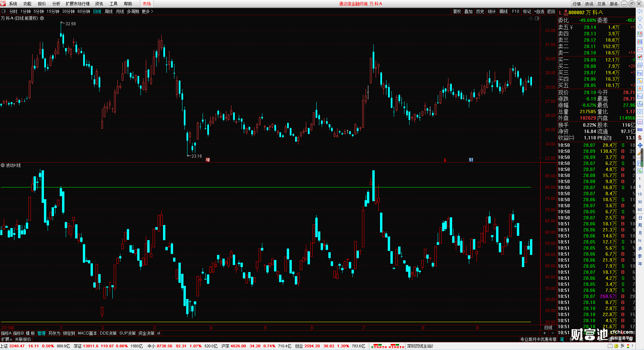This screenshot has width=644, height=350.
Task: Select the 周 weekly period sidebar button
Action: tap(640, 225)
